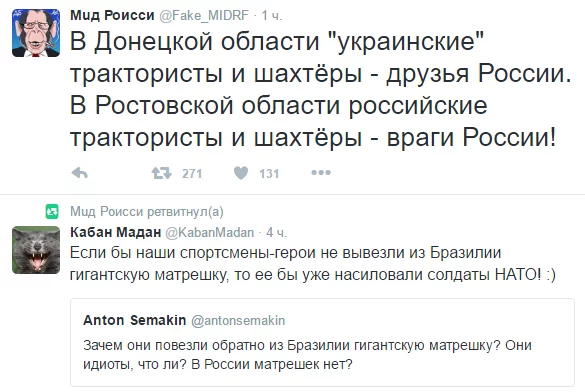View the retweet count 271
The image size is (585, 392).
tap(192, 173)
